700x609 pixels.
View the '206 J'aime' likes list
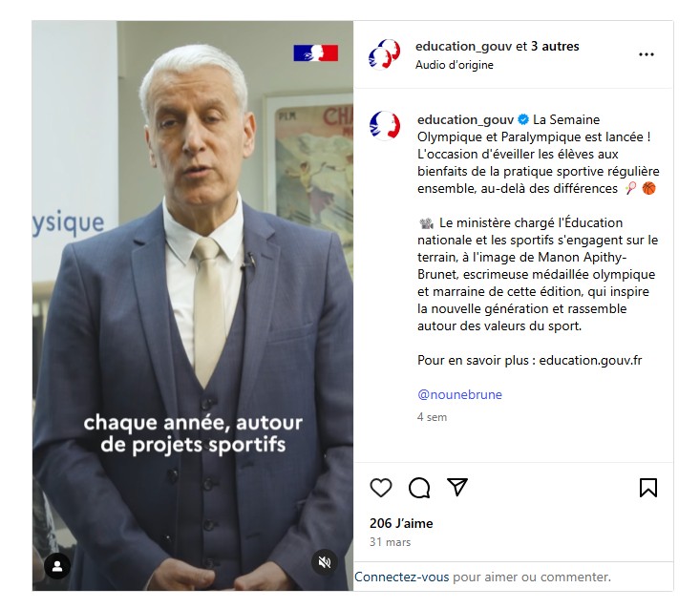(x=401, y=523)
